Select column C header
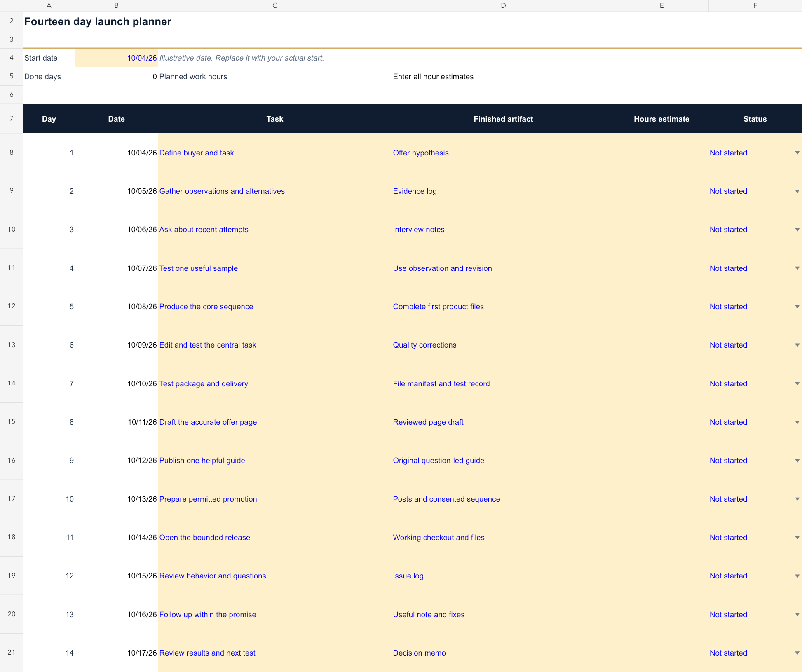 tap(275, 5)
